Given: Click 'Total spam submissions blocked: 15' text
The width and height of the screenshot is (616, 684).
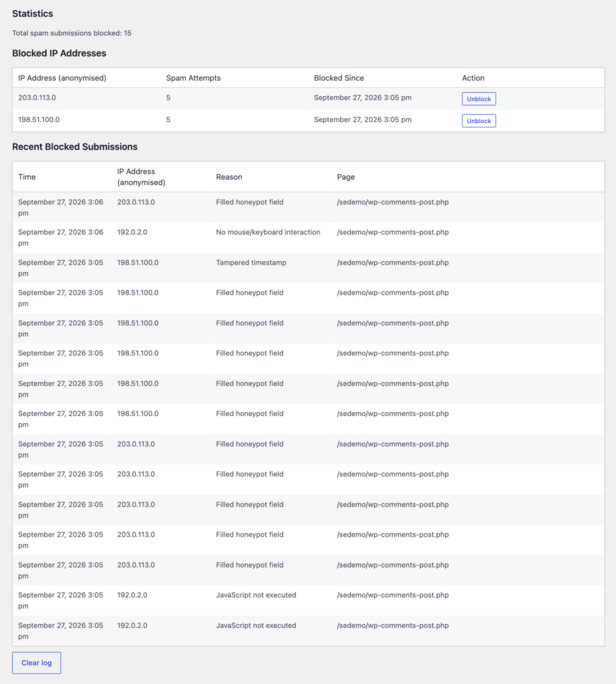Looking at the screenshot, I should (x=71, y=33).
